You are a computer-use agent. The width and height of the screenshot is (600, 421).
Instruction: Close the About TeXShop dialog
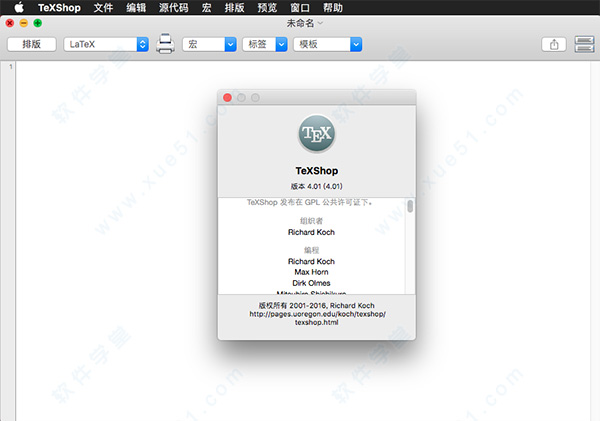(x=227, y=98)
